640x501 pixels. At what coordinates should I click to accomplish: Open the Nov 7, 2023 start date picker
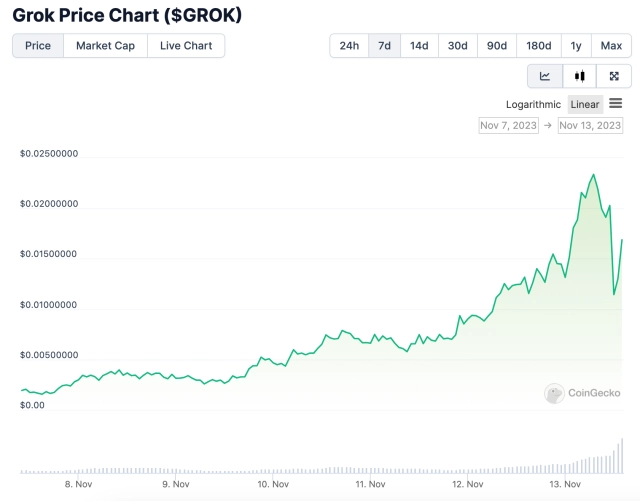pos(508,125)
